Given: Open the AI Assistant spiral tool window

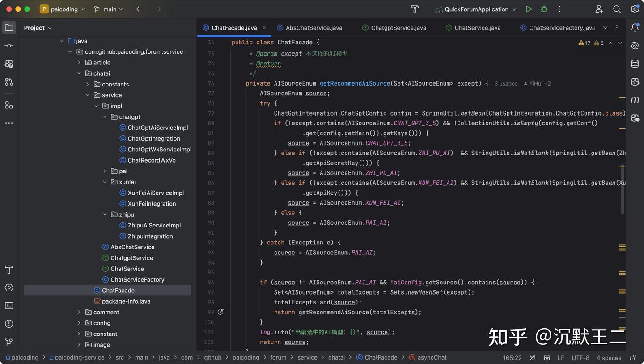Looking at the screenshot, I should pyautogui.click(x=635, y=46).
